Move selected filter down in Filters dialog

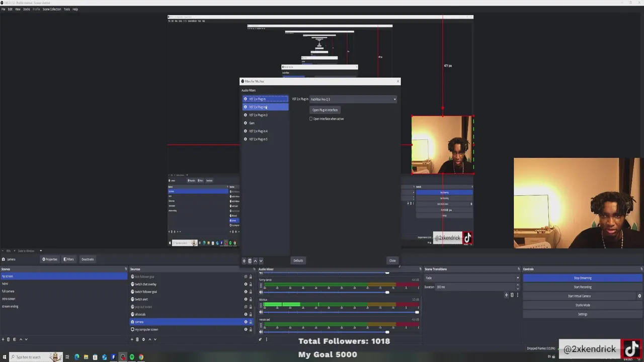tap(261, 261)
